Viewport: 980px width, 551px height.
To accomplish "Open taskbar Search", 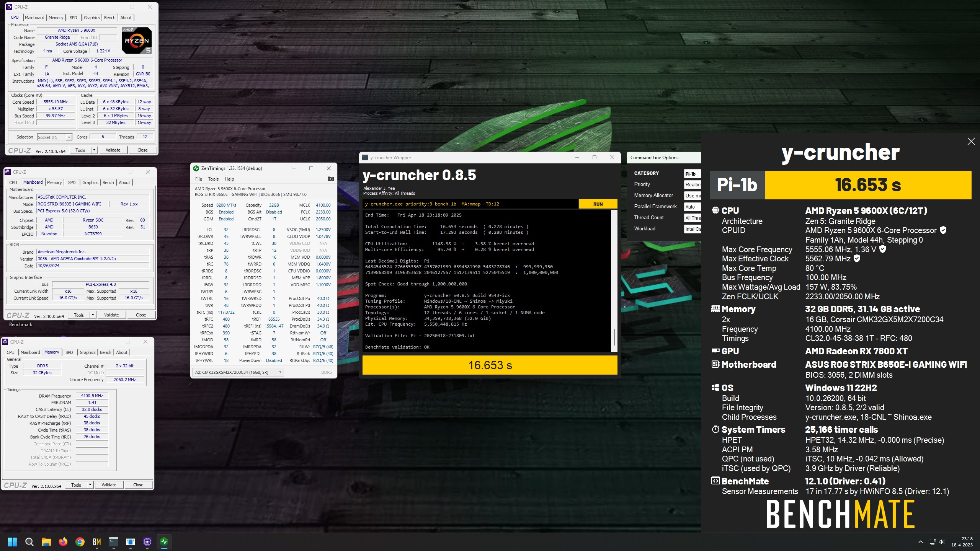I will [x=29, y=542].
